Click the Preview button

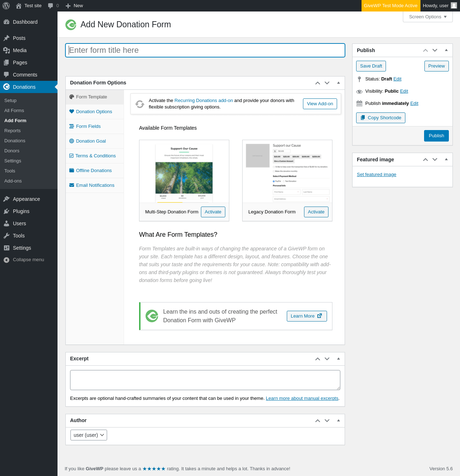coord(437,66)
